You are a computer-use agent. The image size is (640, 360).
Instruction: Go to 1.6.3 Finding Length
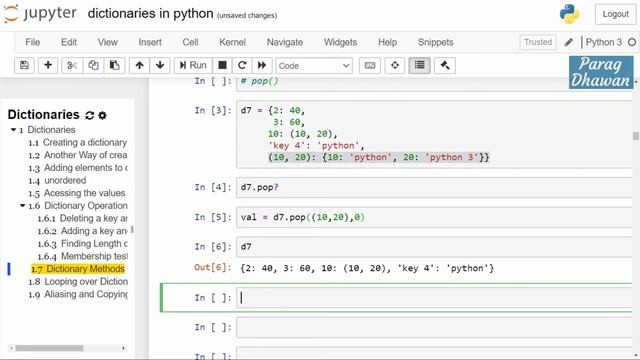coord(82,244)
